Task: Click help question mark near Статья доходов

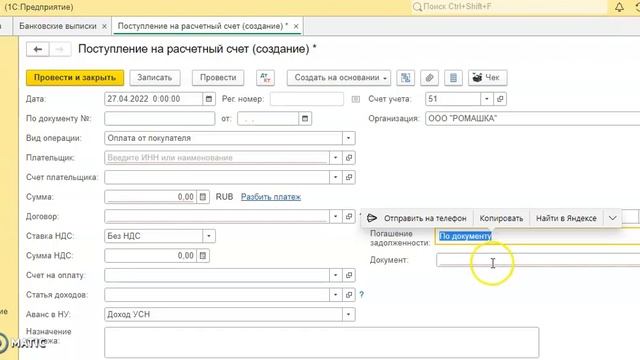Action: pos(362,295)
